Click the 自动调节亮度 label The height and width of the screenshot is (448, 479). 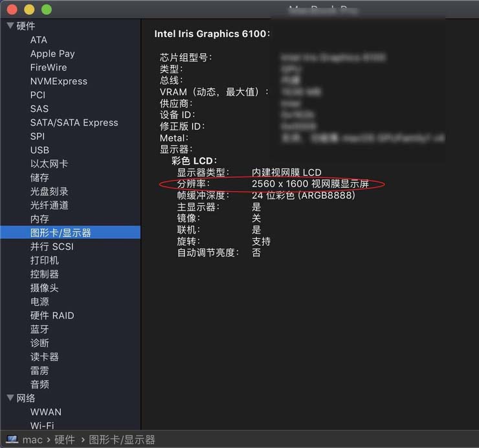(x=208, y=252)
